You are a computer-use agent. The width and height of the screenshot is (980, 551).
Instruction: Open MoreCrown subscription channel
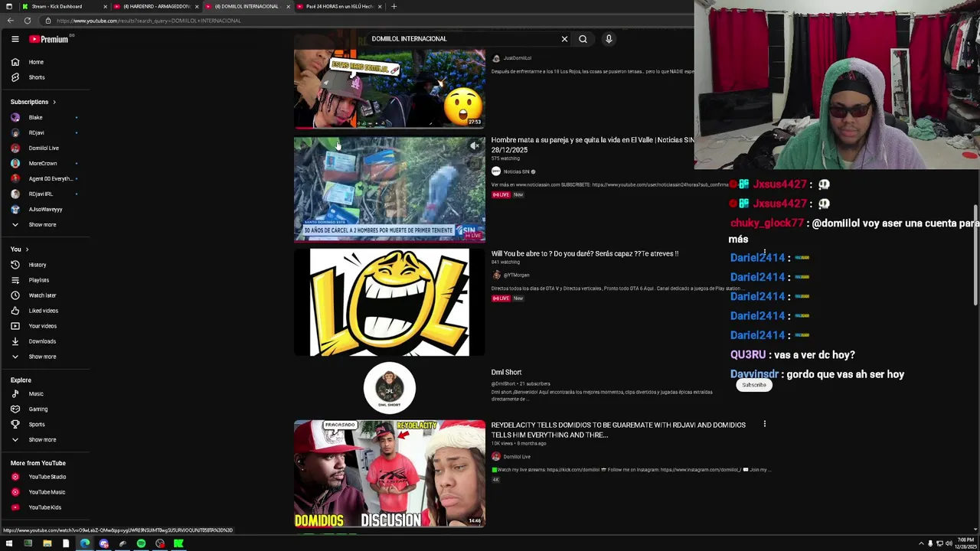(44, 164)
